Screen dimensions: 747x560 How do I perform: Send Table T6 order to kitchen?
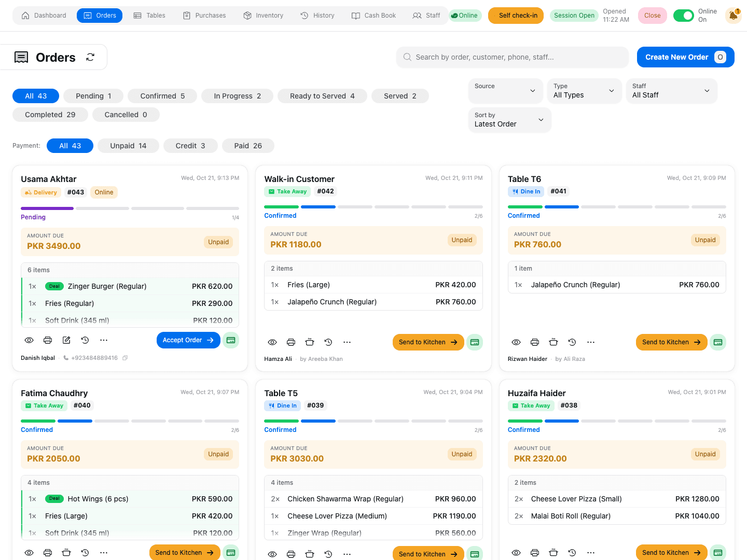[x=671, y=342]
